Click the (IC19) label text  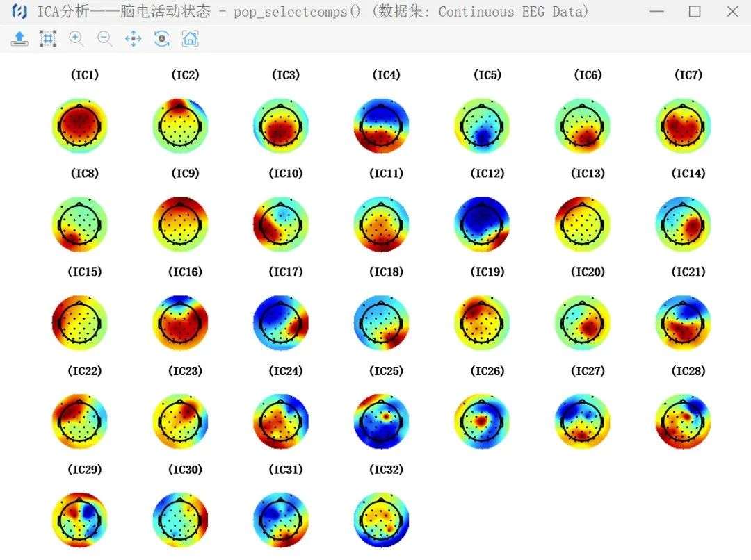(487, 272)
